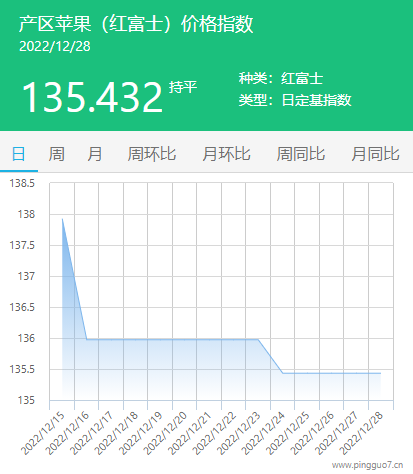Click the 2022/12/20 x-axis label

pos(165,433)
